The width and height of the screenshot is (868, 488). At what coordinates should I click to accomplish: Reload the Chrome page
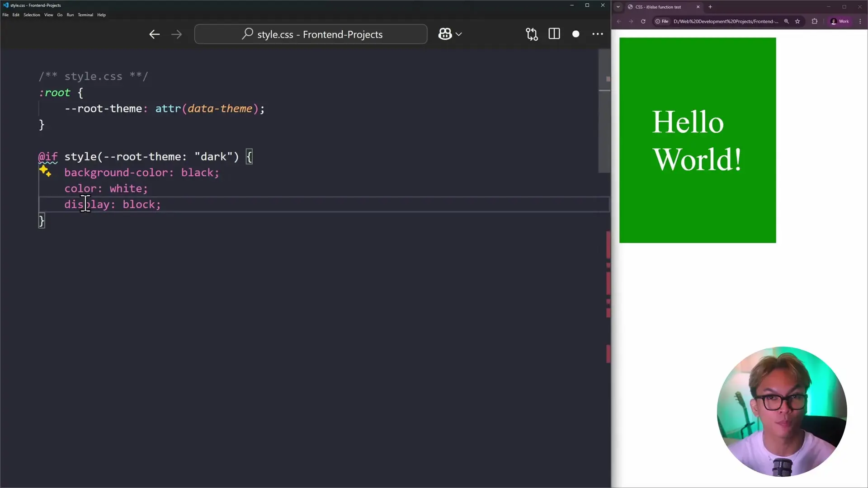pos(643,21)
